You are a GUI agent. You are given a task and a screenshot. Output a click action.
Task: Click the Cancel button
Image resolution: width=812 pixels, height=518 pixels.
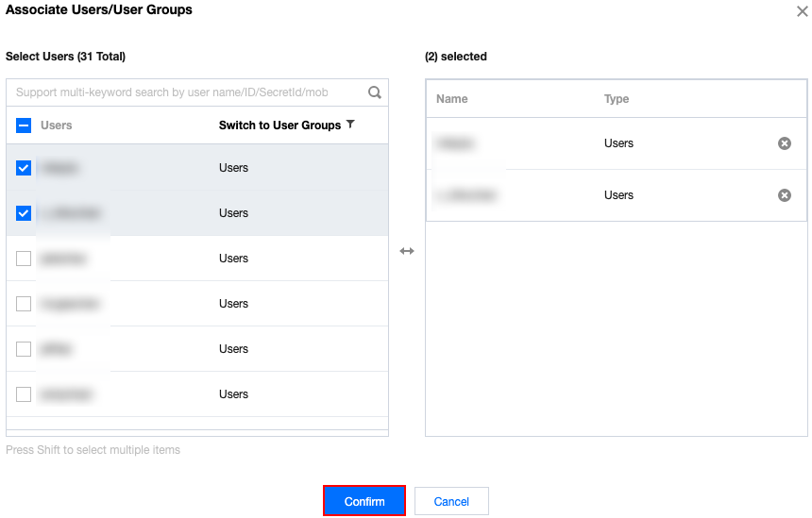451,501
